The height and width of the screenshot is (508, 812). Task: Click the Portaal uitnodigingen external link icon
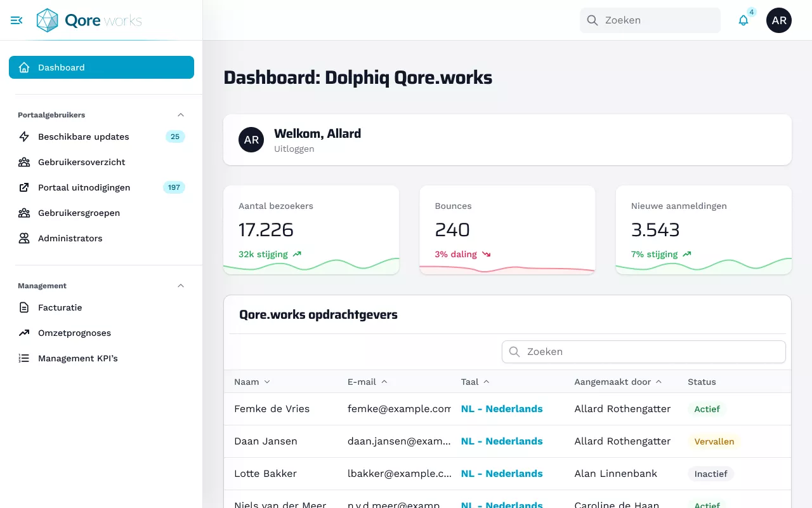click(24, 187)
